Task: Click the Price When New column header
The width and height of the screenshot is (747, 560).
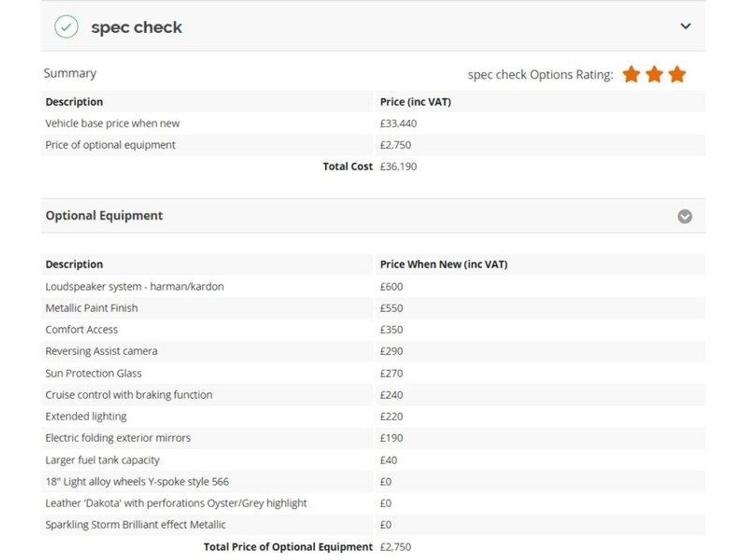Action: click(444, 264)
